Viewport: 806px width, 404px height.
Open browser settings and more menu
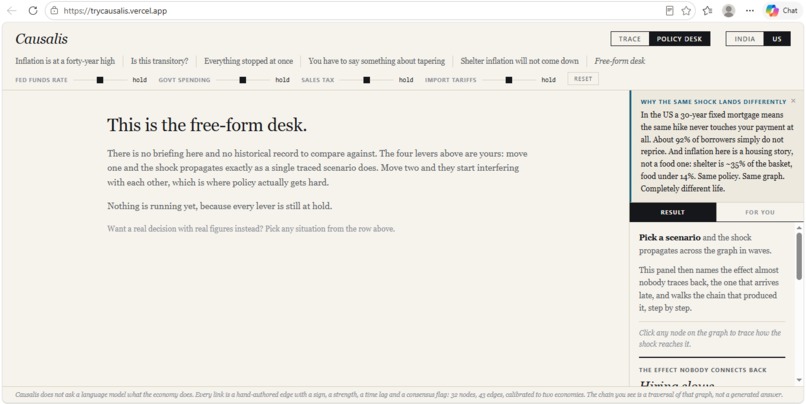point(750,10)
